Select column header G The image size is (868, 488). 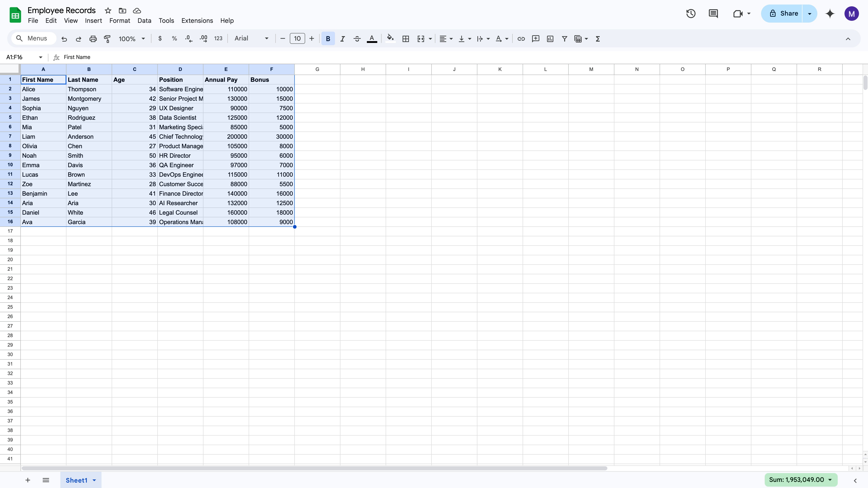317,69
